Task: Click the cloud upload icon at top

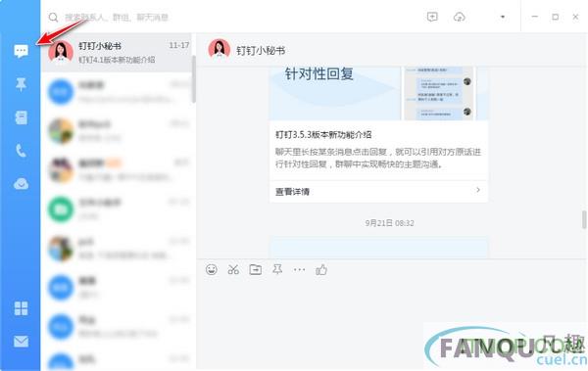Action: pos(460,17)
